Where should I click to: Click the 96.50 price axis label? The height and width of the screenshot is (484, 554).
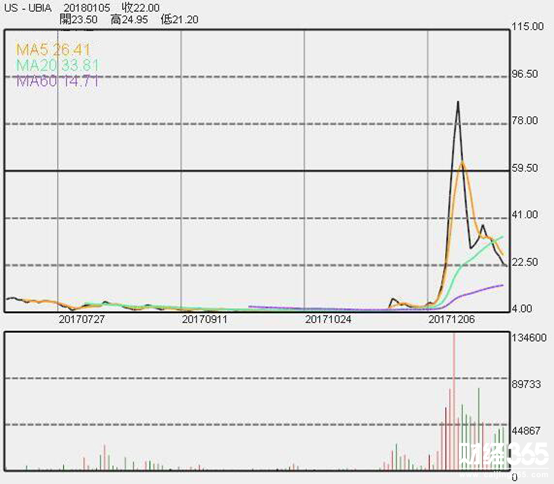click(525, 74)
